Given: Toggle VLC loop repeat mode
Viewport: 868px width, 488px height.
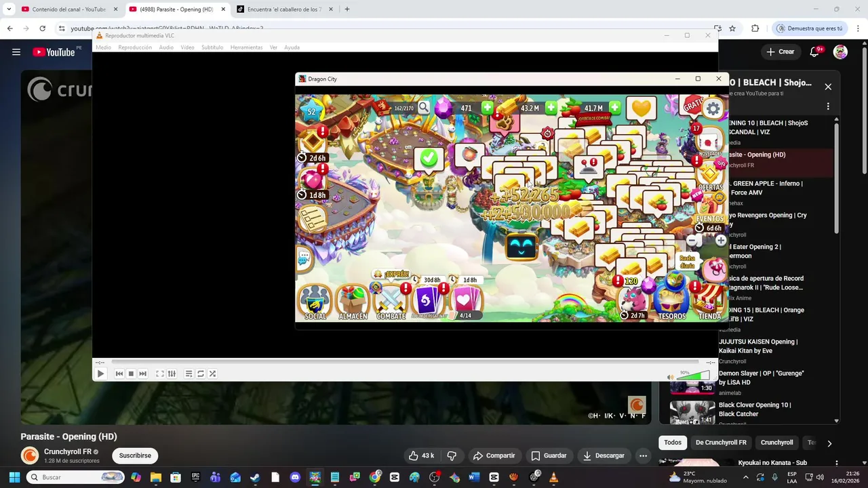Looking at the screenshot, I should [201, 373].
